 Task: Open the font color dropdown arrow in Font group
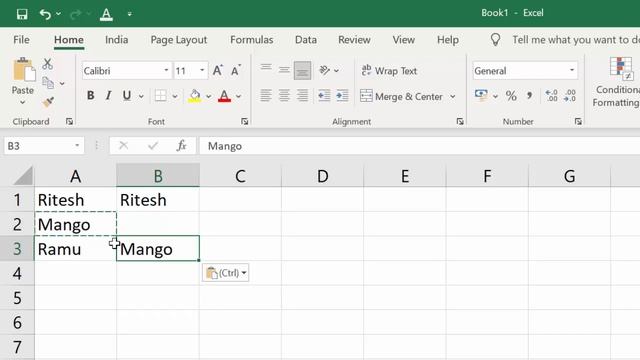[x=239, y=96]
